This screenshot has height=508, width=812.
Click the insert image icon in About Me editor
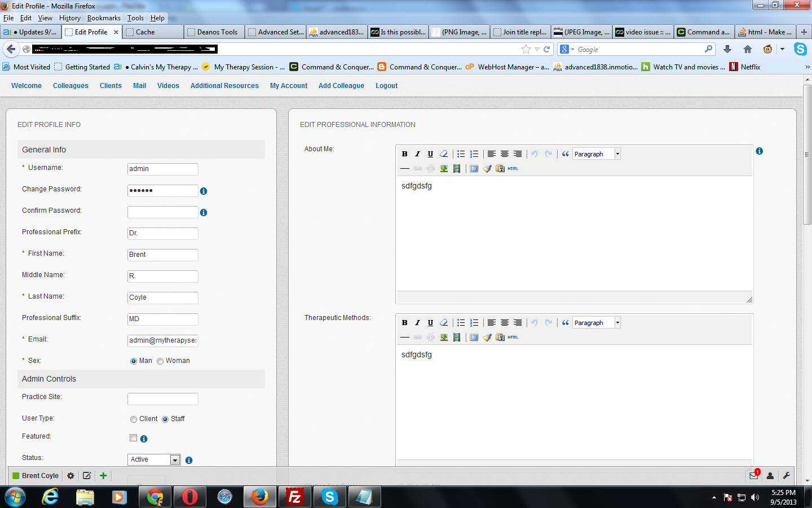click(444, 169)
